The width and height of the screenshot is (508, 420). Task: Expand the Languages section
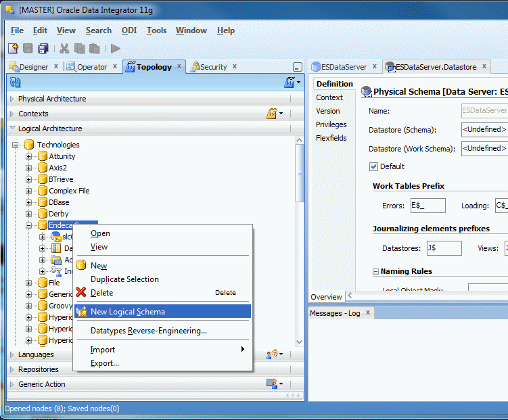(12, 354)
